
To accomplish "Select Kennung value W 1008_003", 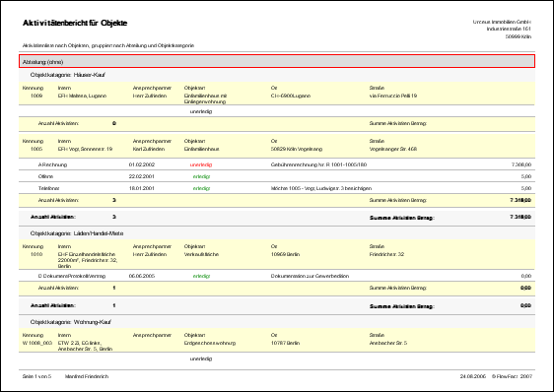I will pos(37,343).
